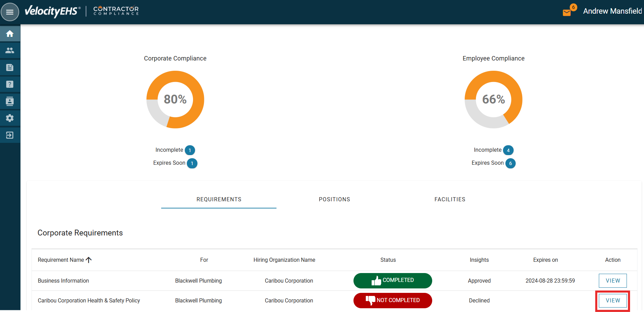Image resolution: width=644 pixels, height=312 pixels.
Task: Click View for Business Information row
Action: coord(613,281)
